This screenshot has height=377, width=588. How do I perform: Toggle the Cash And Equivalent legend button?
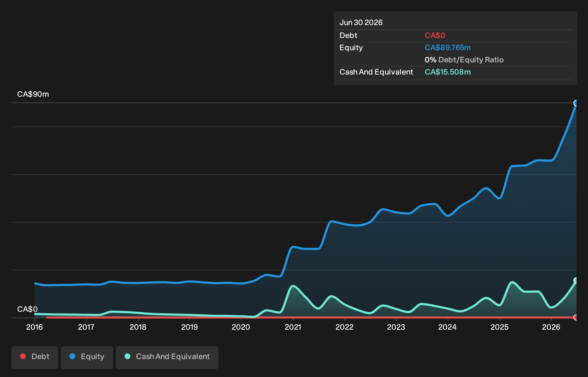[167, 357]
